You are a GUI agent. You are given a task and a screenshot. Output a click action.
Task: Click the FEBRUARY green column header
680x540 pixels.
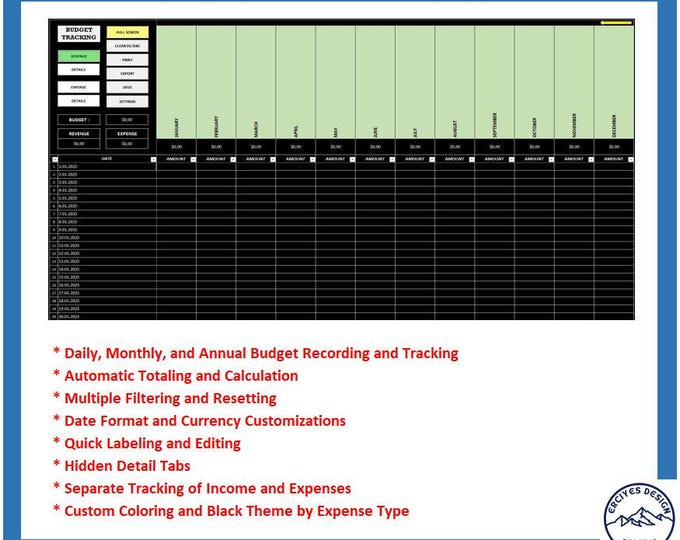click(216, 82)
